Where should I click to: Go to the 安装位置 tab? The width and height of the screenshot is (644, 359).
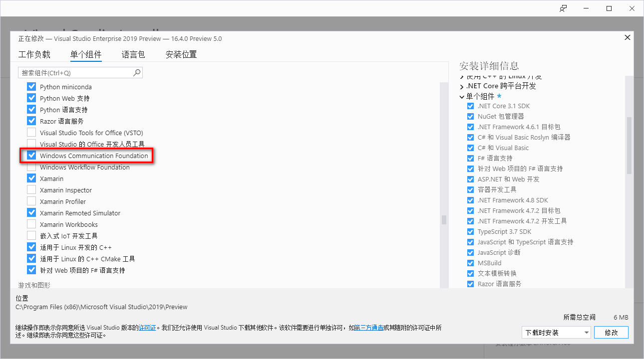(x=181, y=54)
